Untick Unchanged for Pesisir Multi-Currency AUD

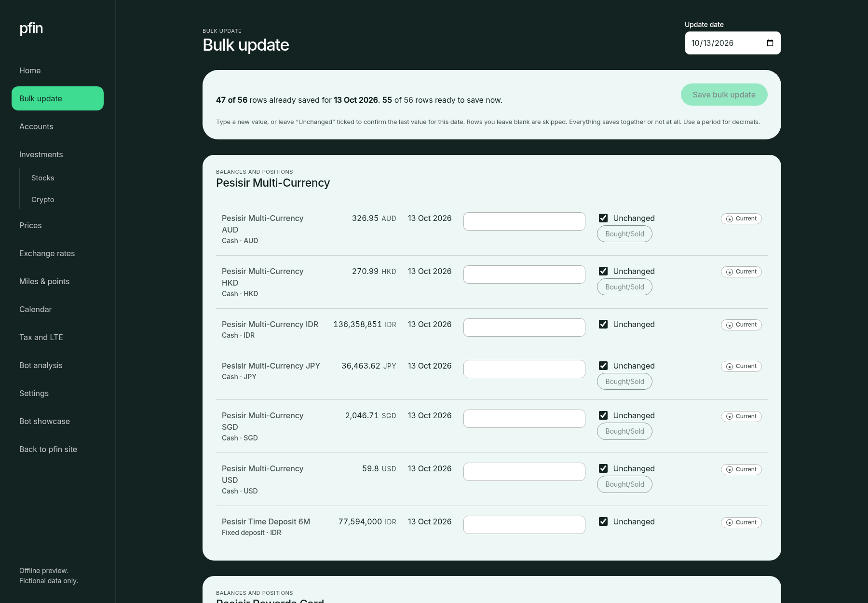pyautogui.click(x=603, y=218)
